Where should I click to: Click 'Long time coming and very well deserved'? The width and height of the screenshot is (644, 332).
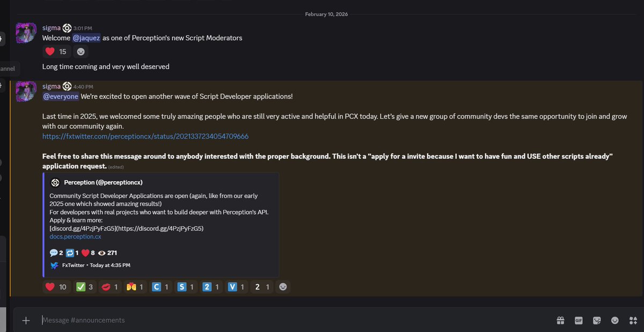coord(106,67)
